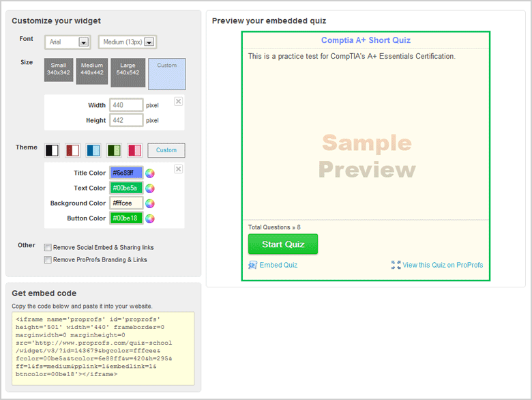Select the green theme swatch

point(114,150)
